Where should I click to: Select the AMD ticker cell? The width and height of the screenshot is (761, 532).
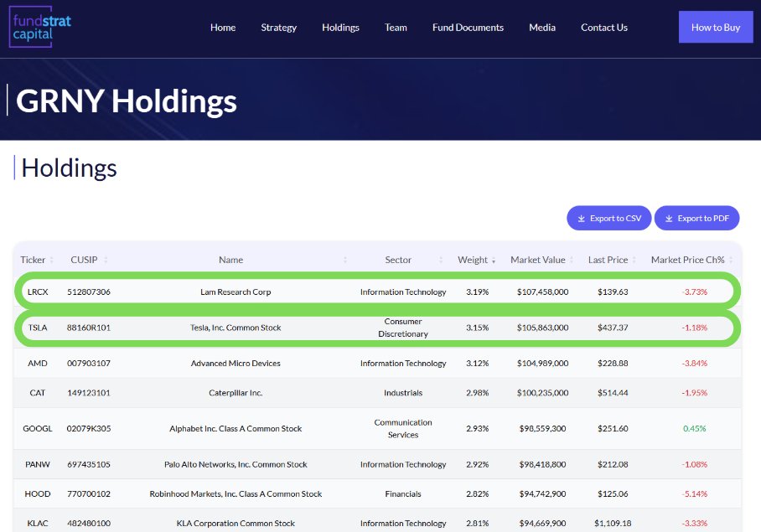click(x=38, y=364)
